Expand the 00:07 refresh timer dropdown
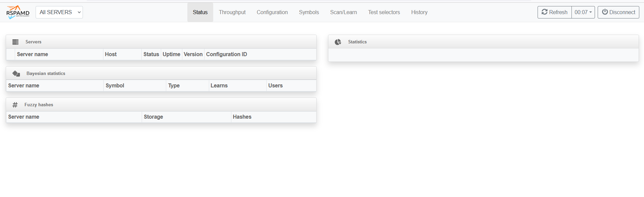This screenshot has width=644, height=197. pyautogui.click(x=583, y=12)
